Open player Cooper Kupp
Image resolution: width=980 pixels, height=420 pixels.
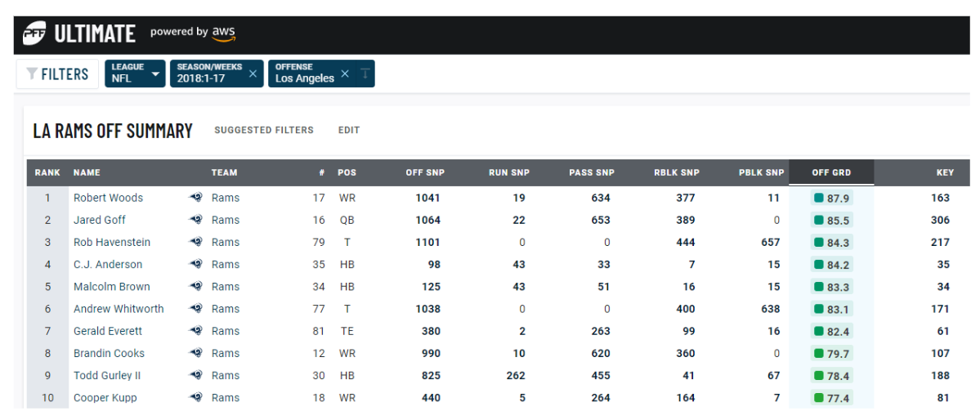coord(105,397)
